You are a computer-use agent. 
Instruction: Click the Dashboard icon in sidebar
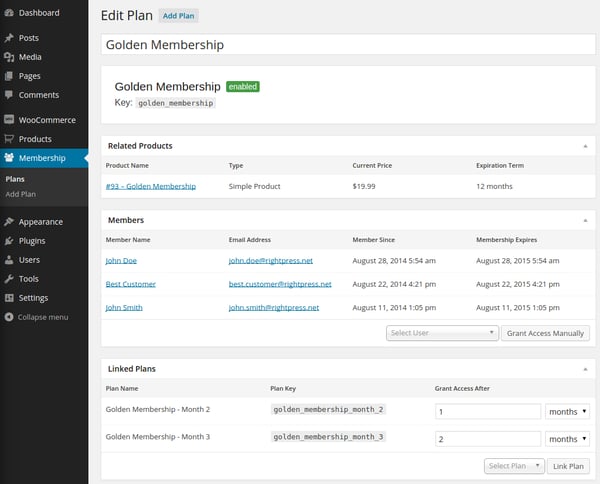click(9, 13)
